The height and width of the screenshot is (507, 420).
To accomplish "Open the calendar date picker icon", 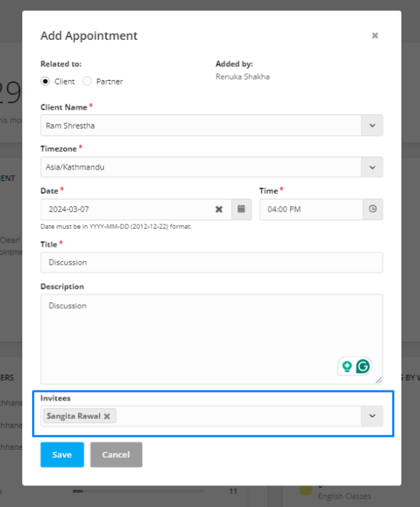I will click(241, 210).
